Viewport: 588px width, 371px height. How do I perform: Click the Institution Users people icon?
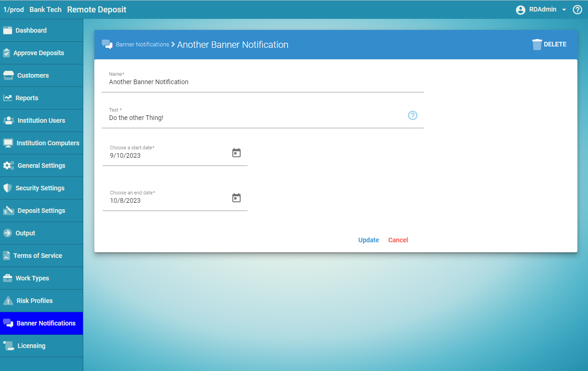pos(8,120)
